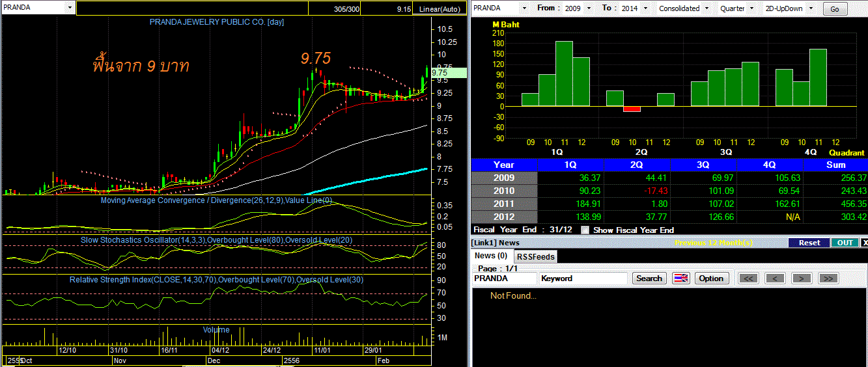Click the 1Q column header

pos(570,165)
